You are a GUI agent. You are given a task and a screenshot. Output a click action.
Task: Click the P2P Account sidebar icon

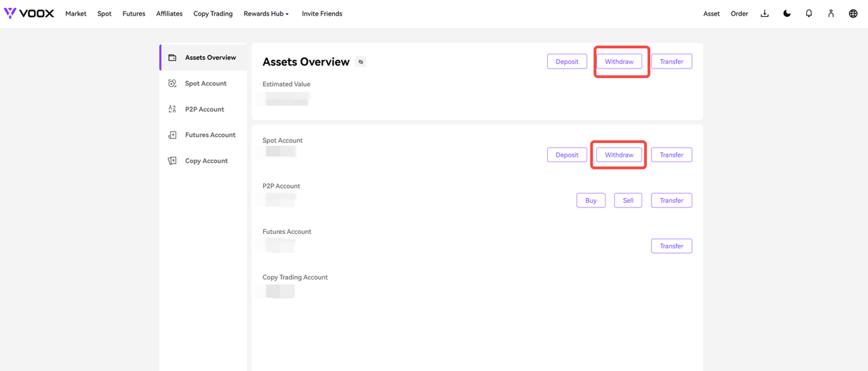tap(172, 109)
